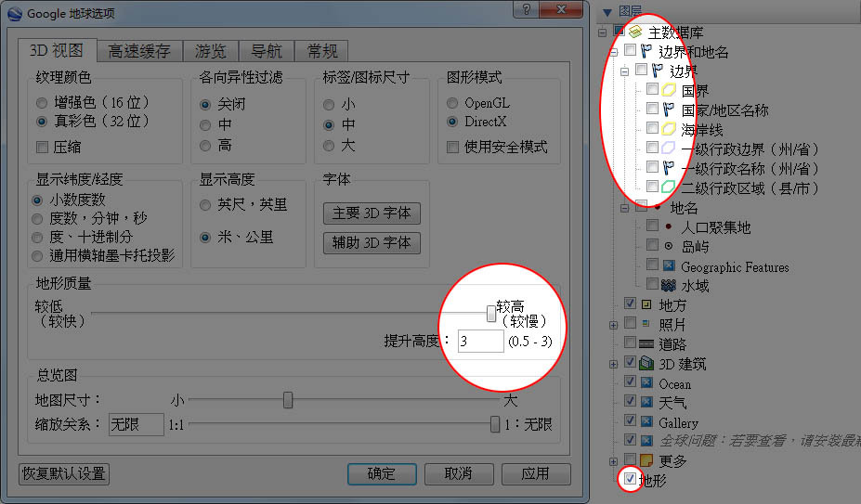Collapse the 主数据库 tree node

coord(603,32)
